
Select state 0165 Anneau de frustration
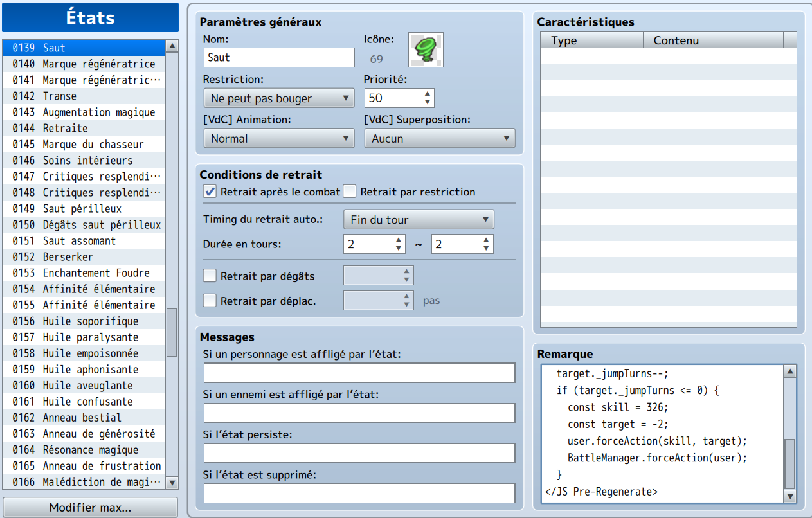tap(84, 465)
